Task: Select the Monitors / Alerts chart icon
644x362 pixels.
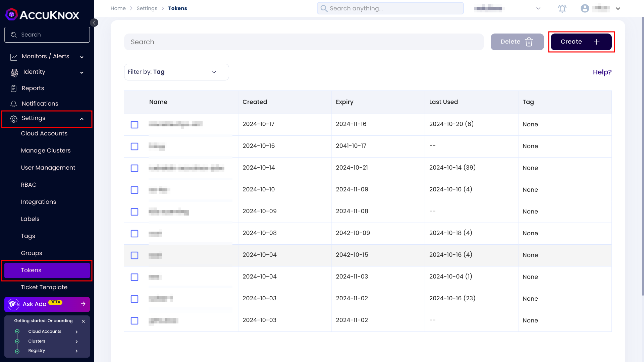Action: [13, 57]
